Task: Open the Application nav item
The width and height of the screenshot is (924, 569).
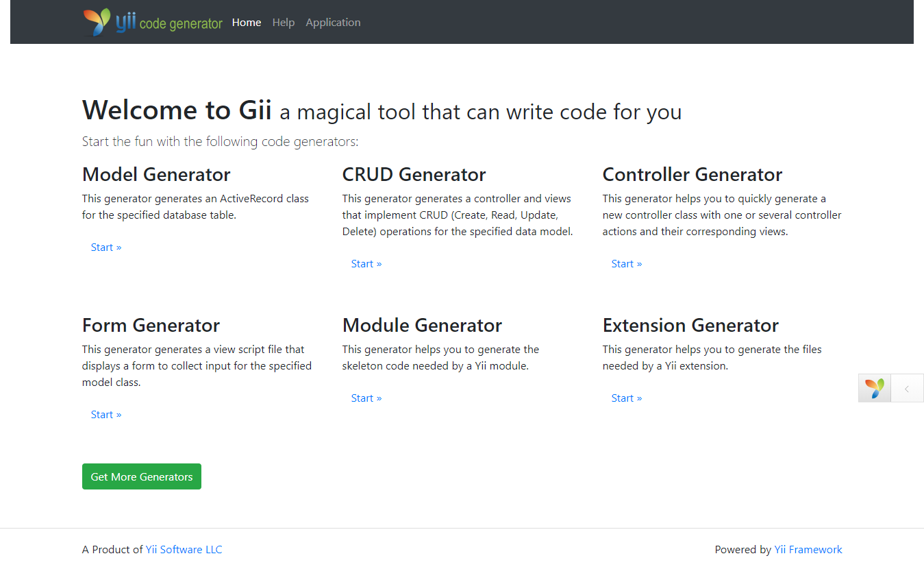Action: tap(333, 22)
